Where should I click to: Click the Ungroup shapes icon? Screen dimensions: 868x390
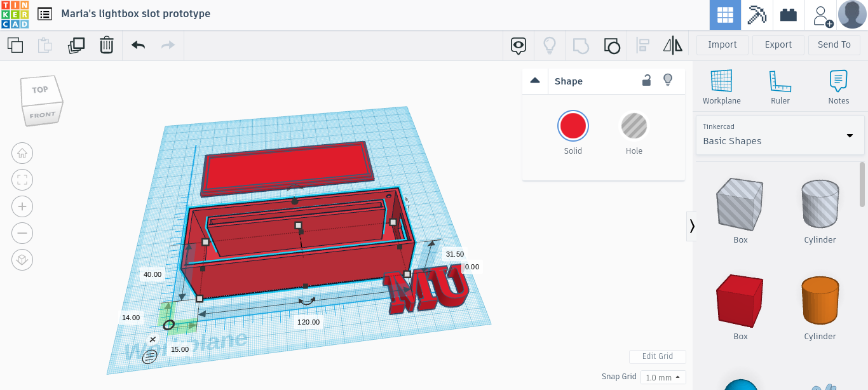pyautogui.click(x=611, y=45)
